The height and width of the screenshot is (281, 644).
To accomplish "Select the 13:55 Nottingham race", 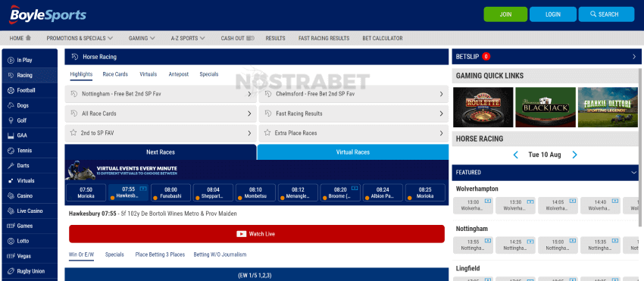I will tap(473, 245).
